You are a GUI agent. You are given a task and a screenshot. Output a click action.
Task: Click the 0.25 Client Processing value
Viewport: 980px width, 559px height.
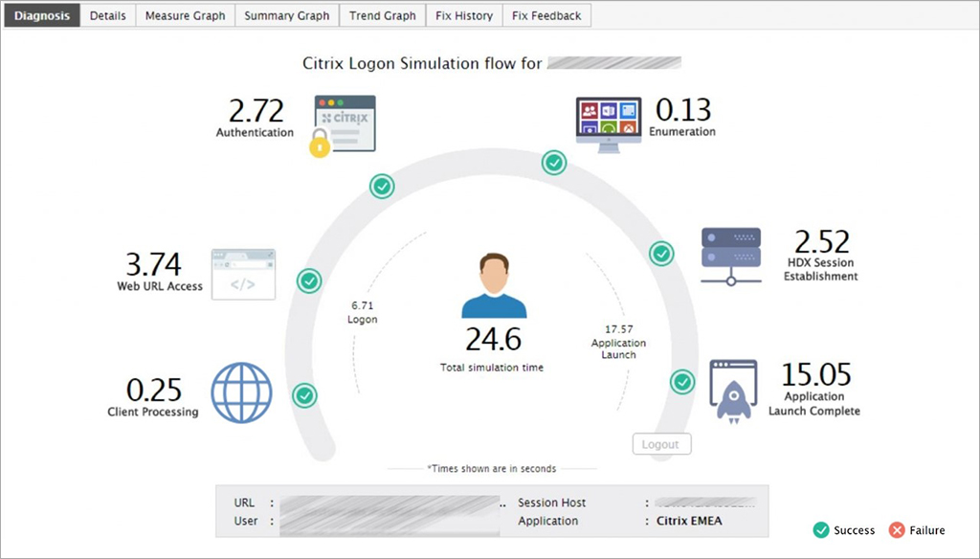click(154, 391)
